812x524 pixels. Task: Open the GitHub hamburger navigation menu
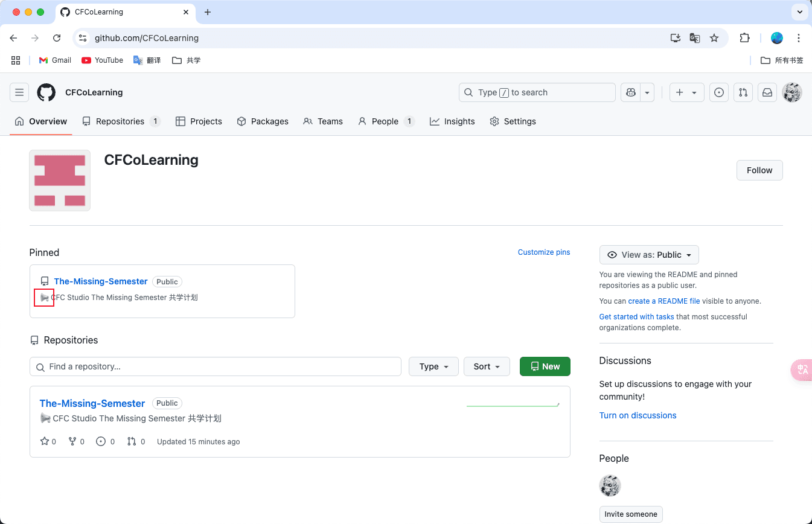19,92
